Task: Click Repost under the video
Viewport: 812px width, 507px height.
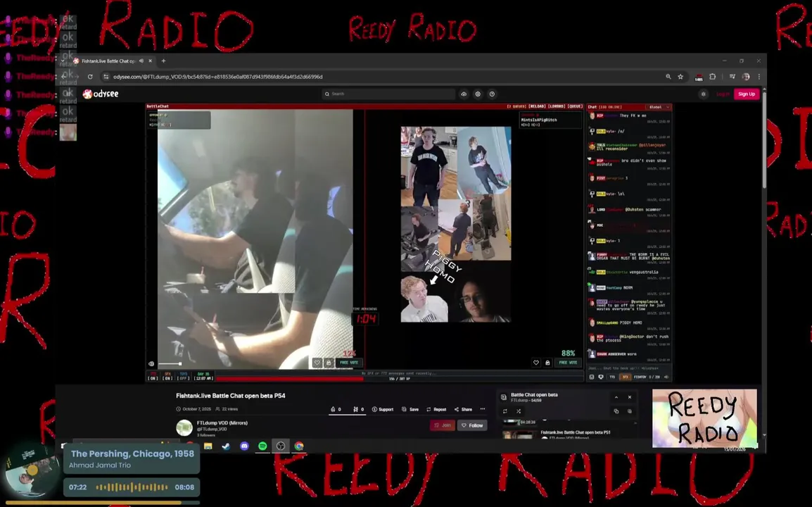Action: (436, 409)
